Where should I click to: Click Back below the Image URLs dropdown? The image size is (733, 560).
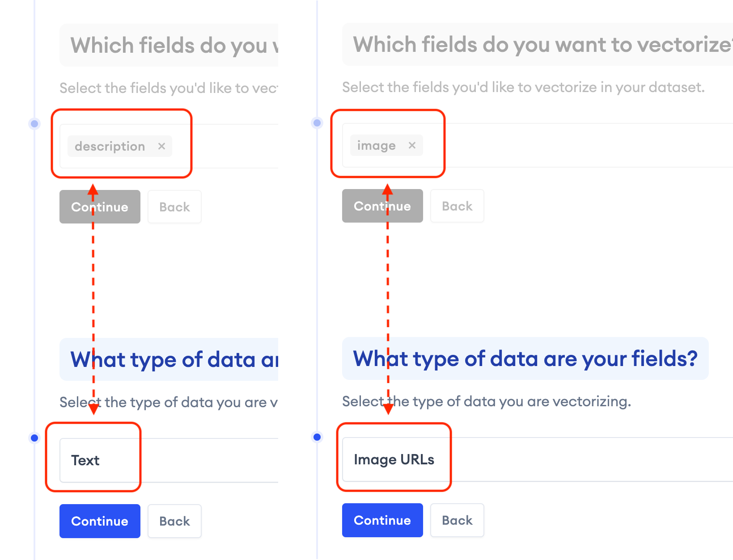point(457,520)
